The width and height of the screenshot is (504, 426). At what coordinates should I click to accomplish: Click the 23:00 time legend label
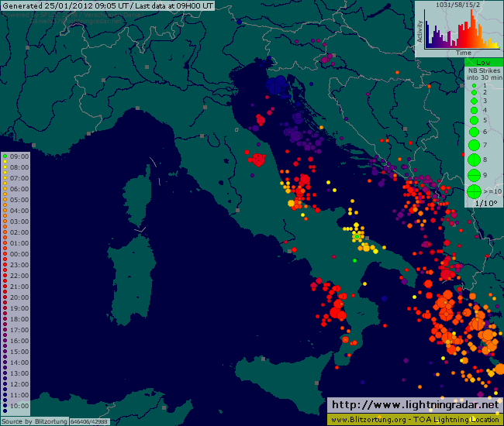pos(19,265)
